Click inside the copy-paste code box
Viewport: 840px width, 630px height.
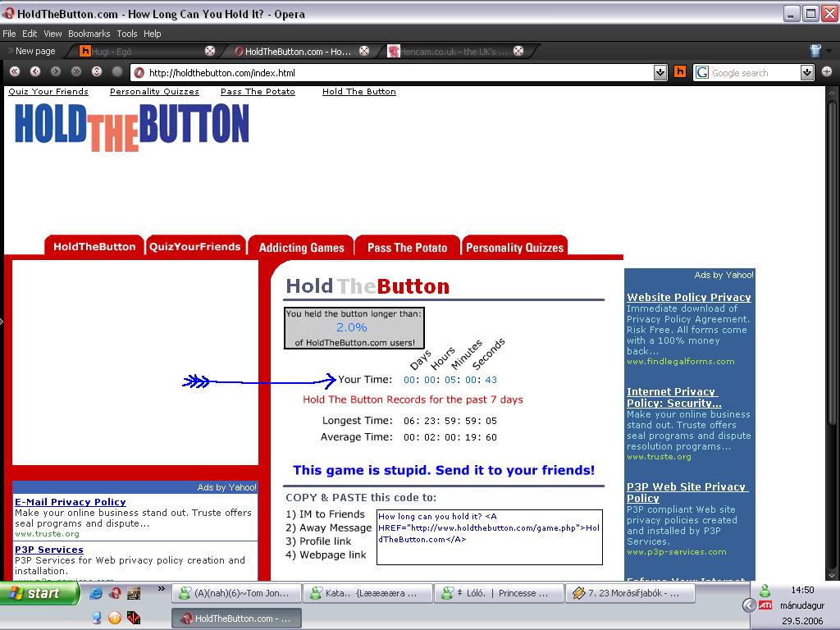[x=490, y=537]
